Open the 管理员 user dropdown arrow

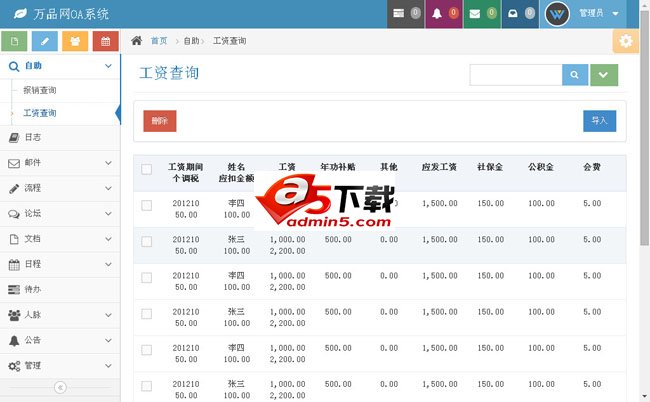(x=616, y=14)
